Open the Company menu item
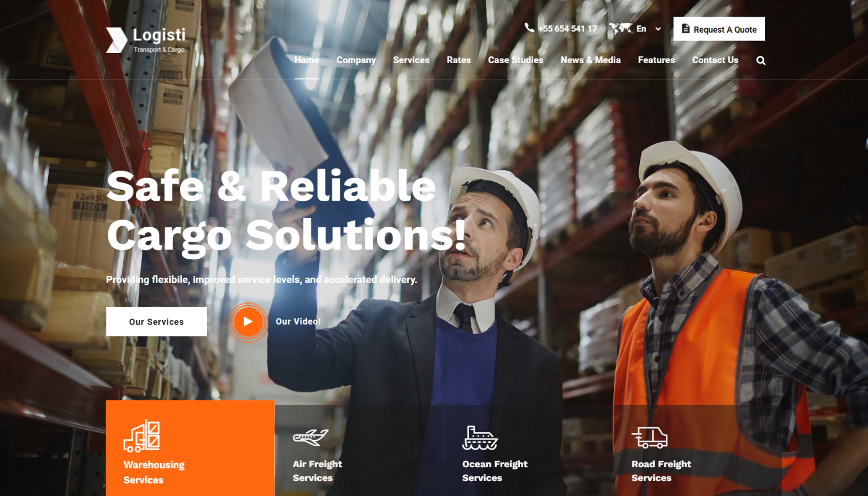This screenshot has height=496, width=868. pos(356,60)
